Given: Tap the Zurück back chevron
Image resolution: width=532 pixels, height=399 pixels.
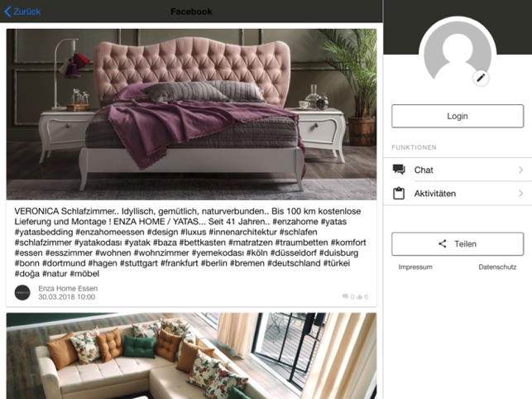Looking at the screenshot, I should click(x=7, y=12).
